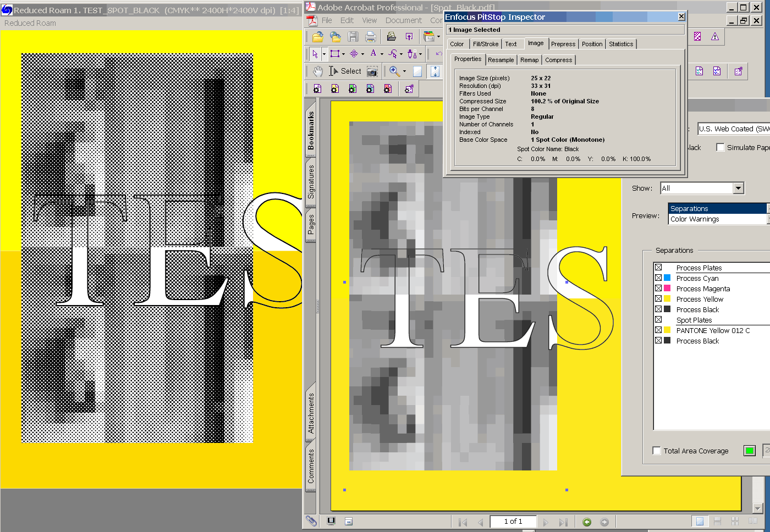Open the Comments side panel
Screen dimensions: 770x532
(x=311, y=466)
